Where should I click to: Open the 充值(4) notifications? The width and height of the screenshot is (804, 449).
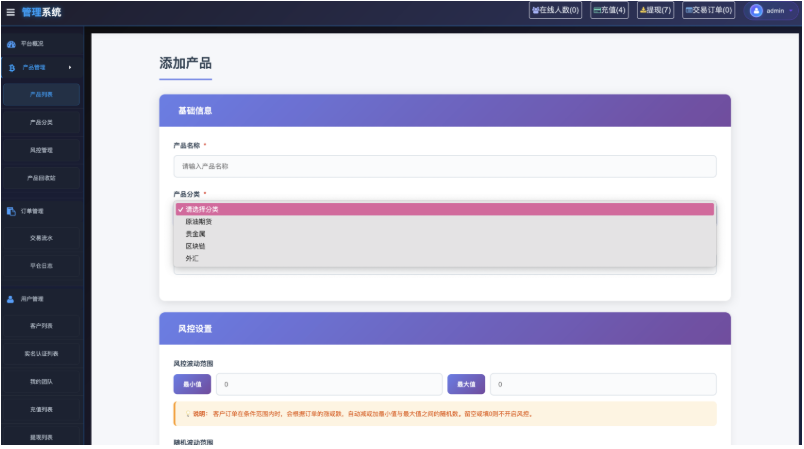609,11
